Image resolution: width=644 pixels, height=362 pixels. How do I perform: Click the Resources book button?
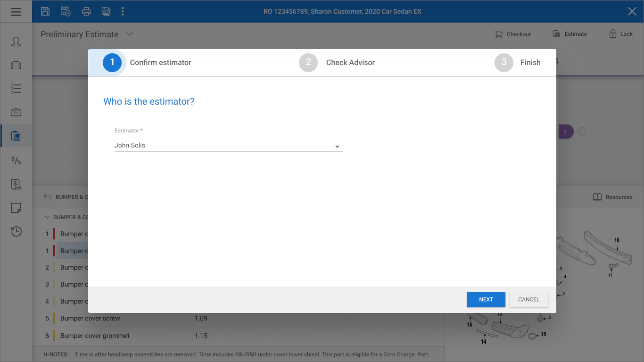[612, 197]
